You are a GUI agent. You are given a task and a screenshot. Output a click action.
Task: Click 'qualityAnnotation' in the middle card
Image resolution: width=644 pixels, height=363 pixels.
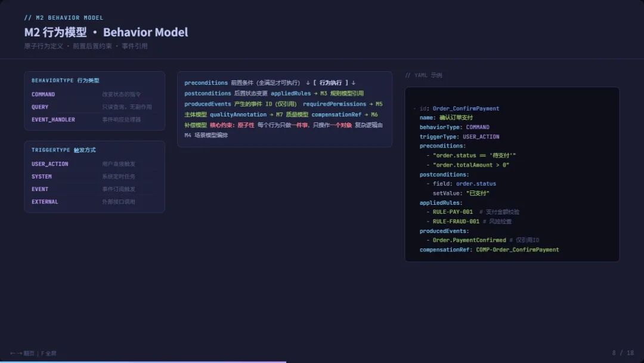click(238, 115)
